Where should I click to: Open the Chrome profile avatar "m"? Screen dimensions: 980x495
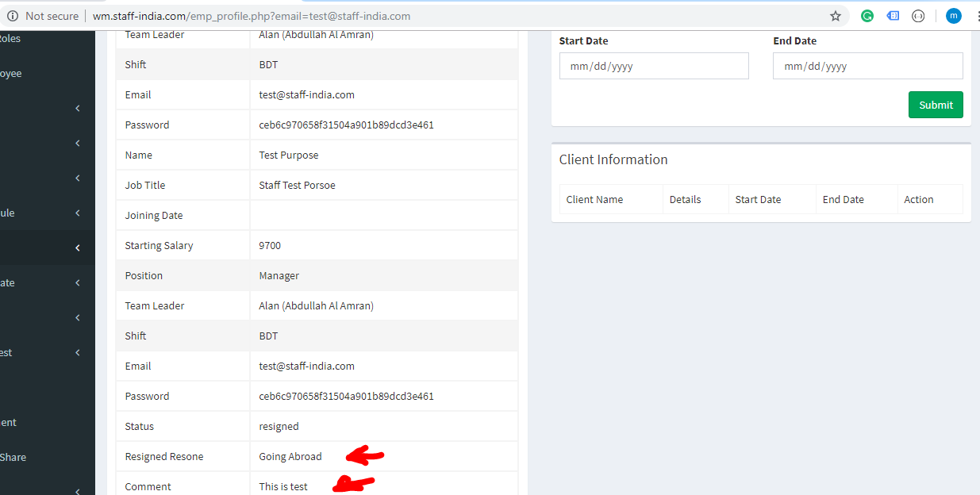pos(953,16)
